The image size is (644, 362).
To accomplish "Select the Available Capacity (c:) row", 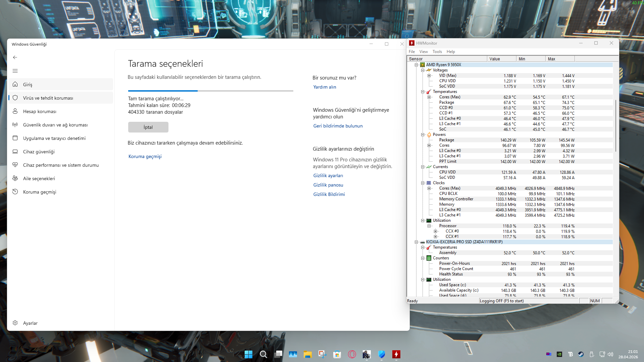I will [x=510, y=290].
